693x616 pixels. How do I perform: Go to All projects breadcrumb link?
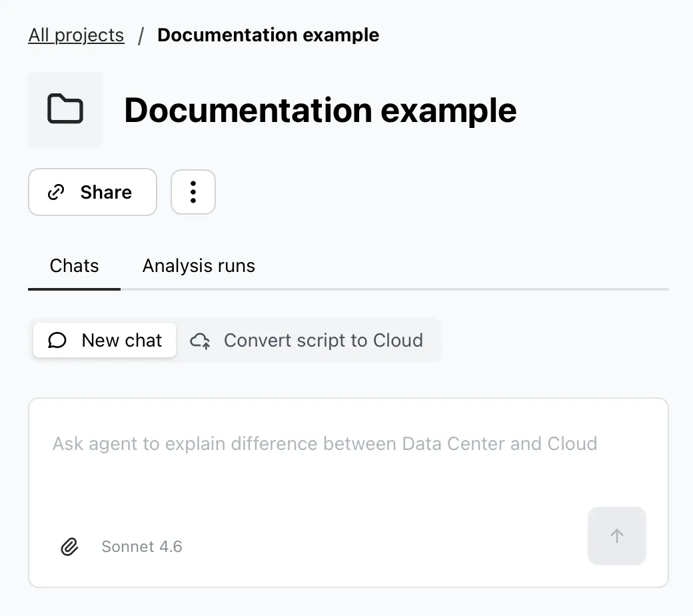76,35
